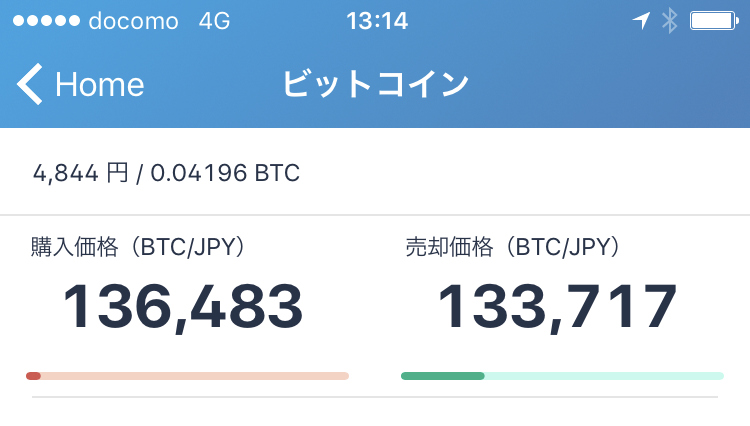Select the sell price 133,717
750x426 pixels.
[557, 307]
